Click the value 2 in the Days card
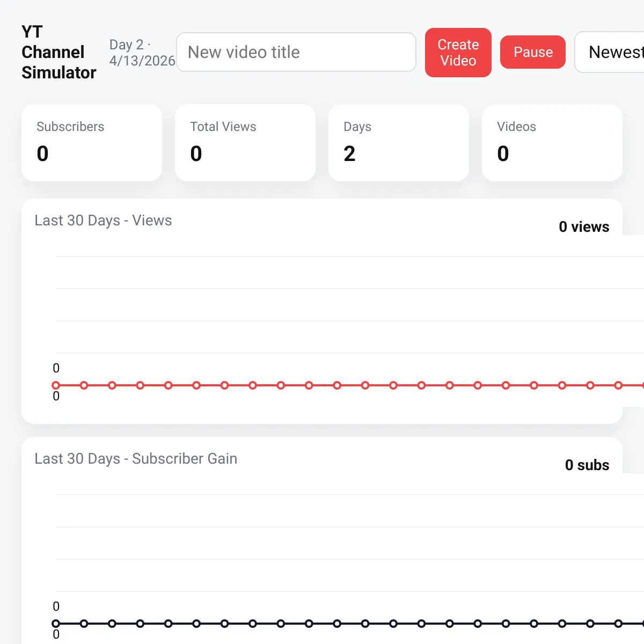 pyautogui.click(x=349, y=154)
